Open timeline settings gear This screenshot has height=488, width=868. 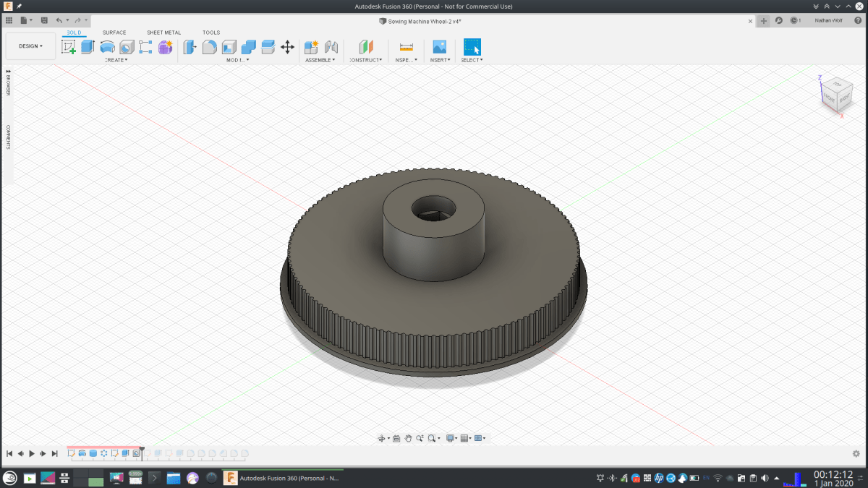pyautogui.click(x=856, y=453)
